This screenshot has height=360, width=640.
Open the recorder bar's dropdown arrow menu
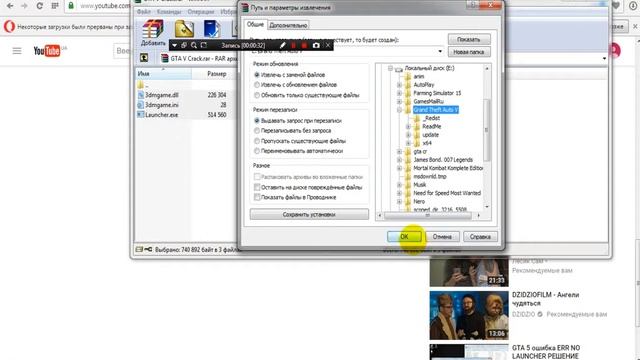click(x=174, y=45)
